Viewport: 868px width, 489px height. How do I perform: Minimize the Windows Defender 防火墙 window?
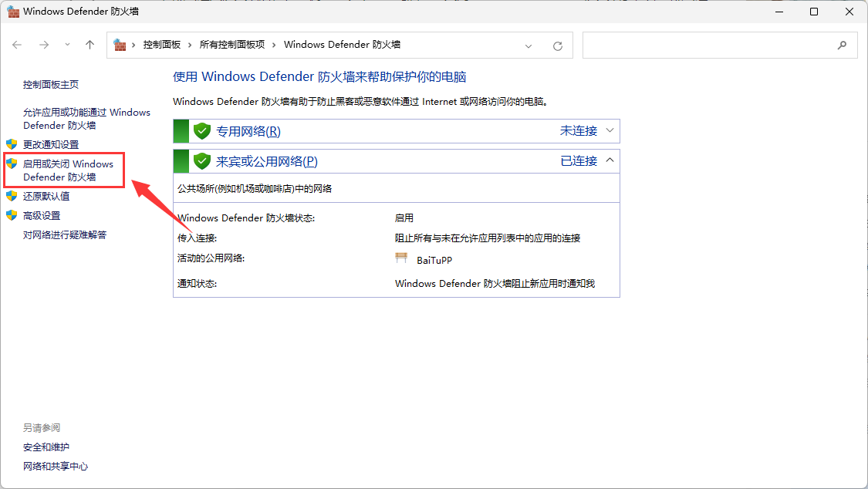779,12
